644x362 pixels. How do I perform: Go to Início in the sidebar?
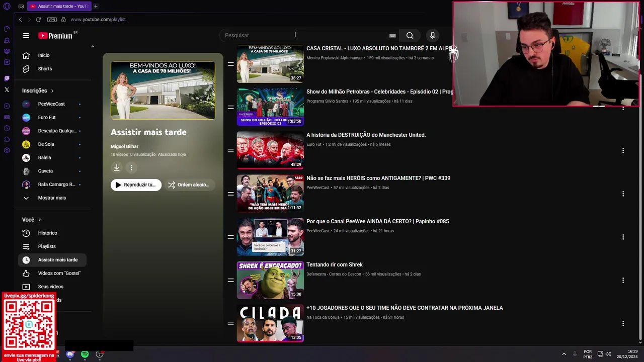click(52, 55)
